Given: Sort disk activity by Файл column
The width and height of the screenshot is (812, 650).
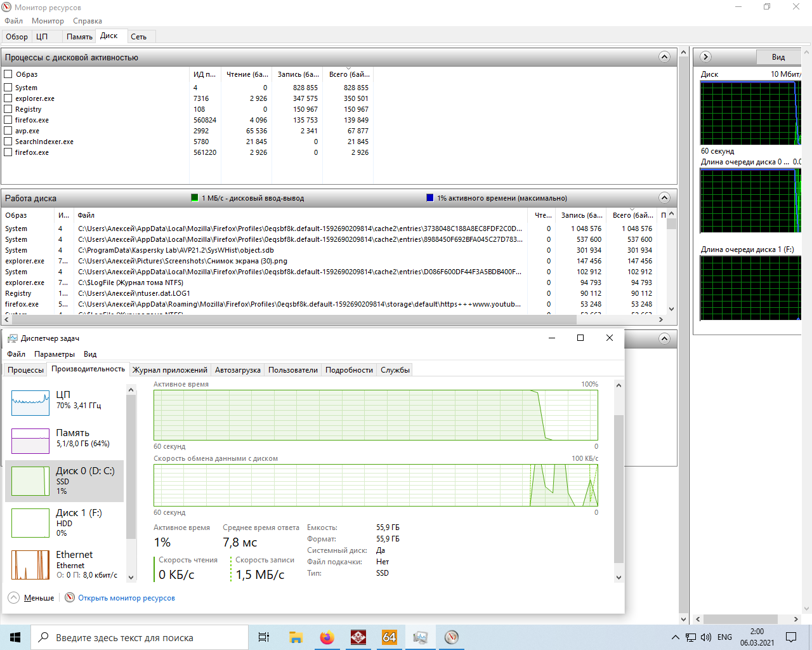Looking at the screenshot, I should click(x=301, y=215).
